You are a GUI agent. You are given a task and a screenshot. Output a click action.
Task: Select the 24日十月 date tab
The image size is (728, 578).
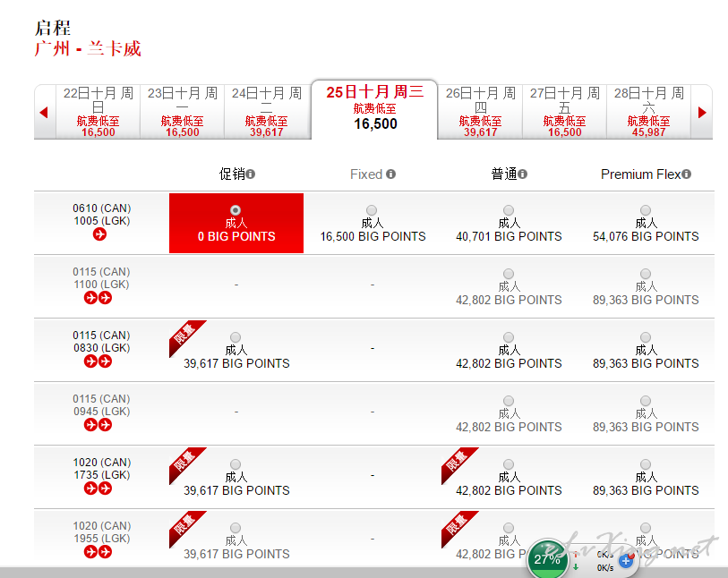[267, 112]
